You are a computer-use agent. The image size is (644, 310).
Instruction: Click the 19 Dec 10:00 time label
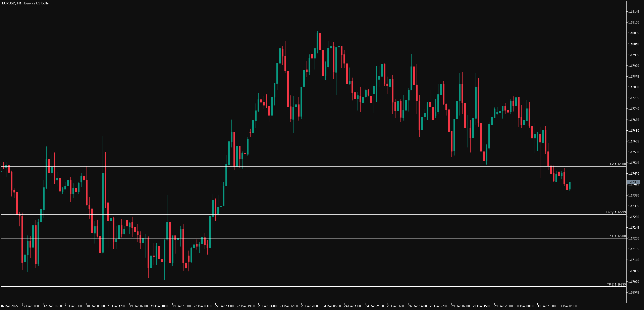click(x=160, y=306)
